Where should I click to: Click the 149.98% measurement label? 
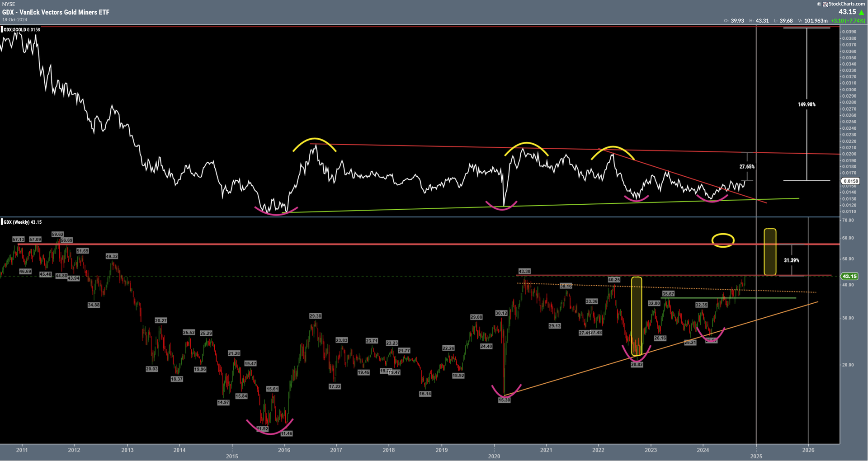(x=807, y=104)
